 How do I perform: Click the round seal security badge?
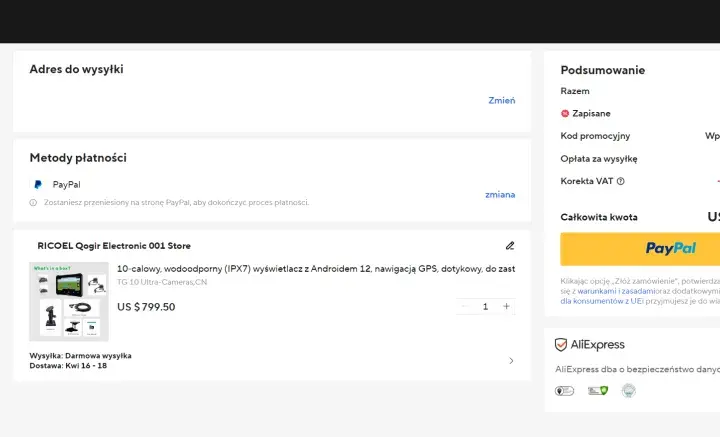point(629,391)
